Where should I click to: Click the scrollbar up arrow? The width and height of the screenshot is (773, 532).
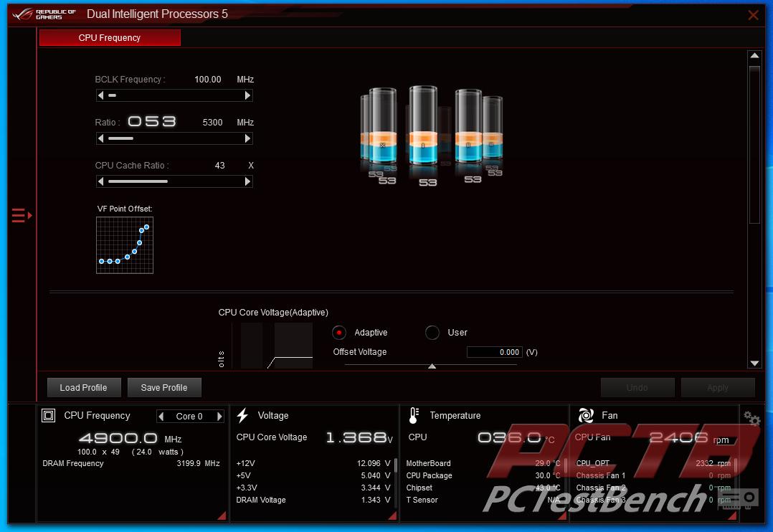point(754,56)
